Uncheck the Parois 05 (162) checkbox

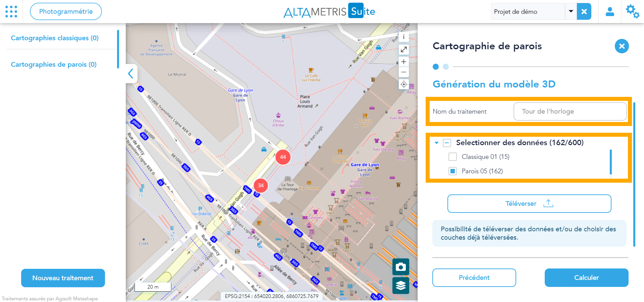452,171
